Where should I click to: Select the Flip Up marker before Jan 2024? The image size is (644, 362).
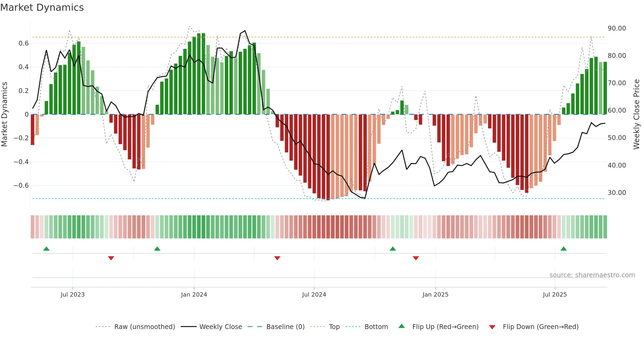coord(157,249)
